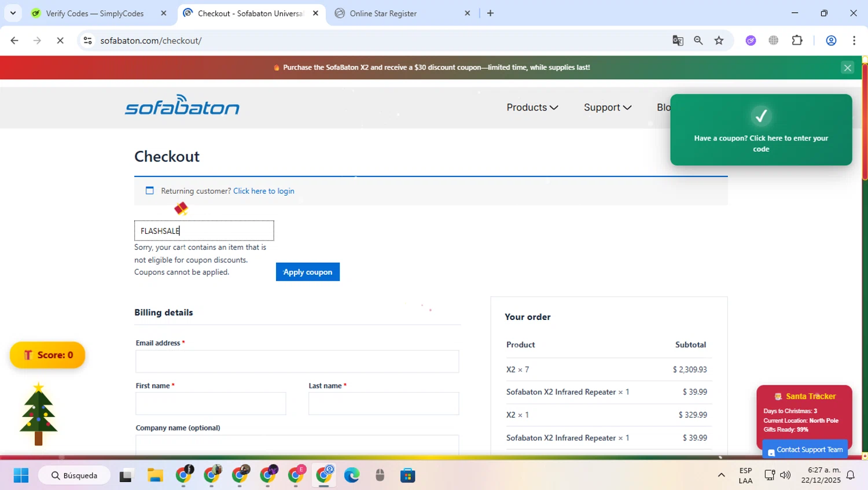868x490 pixels.
Task: Open the Windows Start menu
Action: 21,476
